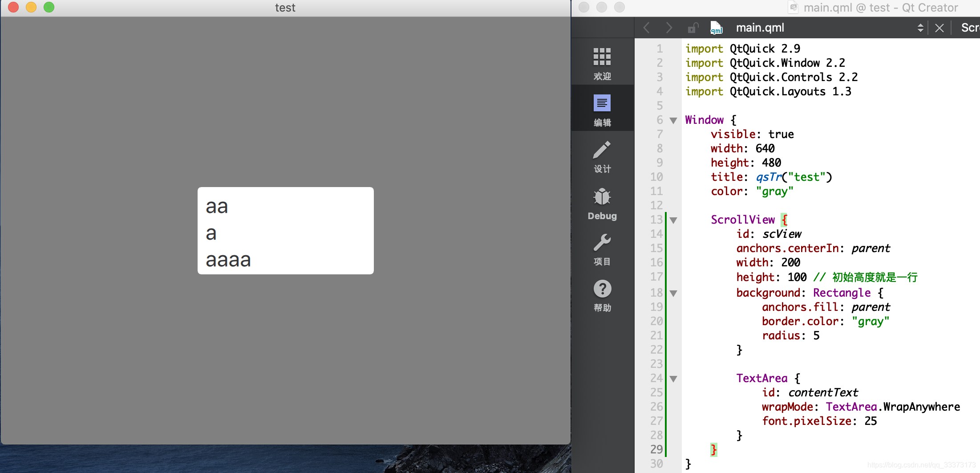Switch to the 编辑 (Edit) mode
980x473 pixels.
[602, 108]
